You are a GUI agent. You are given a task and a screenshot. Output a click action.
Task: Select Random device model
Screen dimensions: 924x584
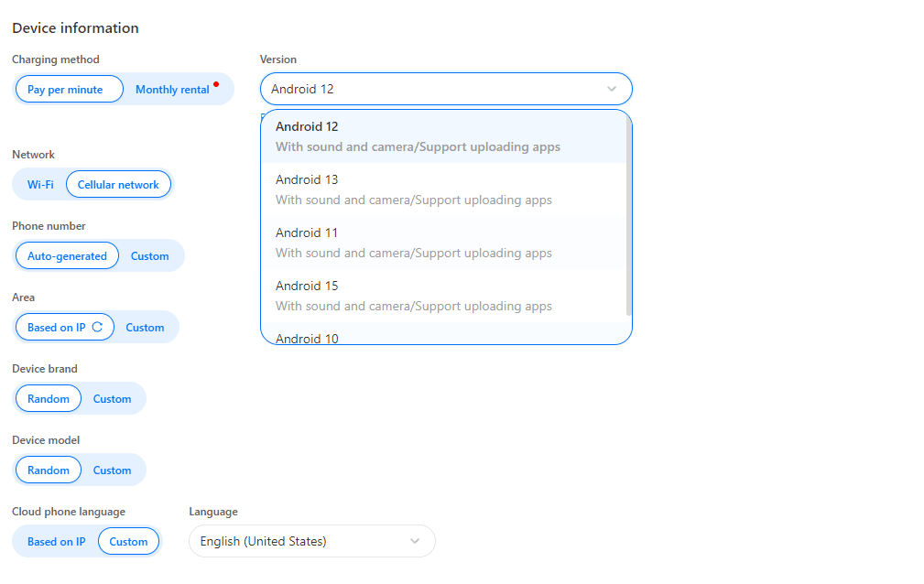pyautogui.click(x=48, y=470)
